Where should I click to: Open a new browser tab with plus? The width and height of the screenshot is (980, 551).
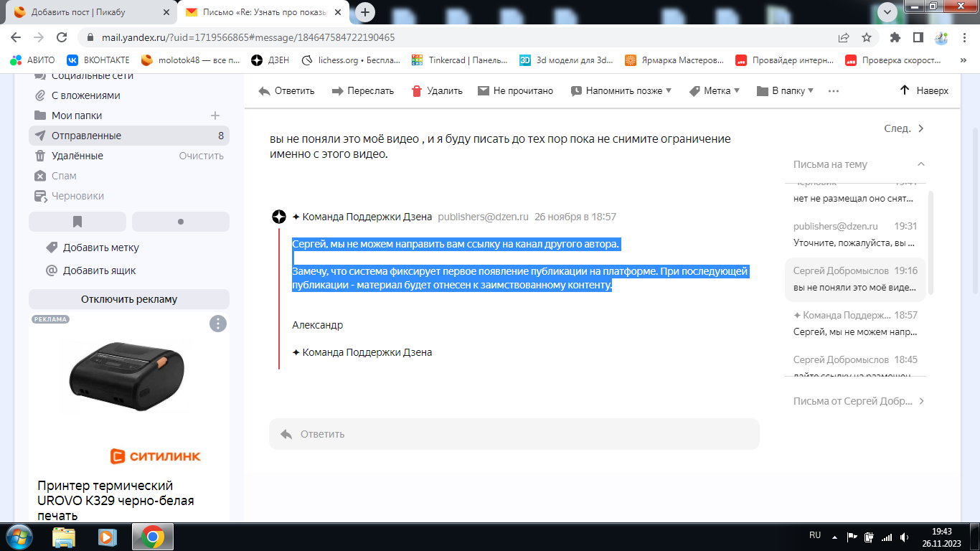[366, 11]
